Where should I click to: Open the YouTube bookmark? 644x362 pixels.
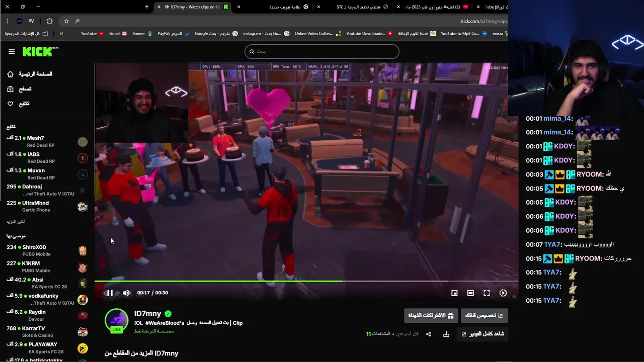tap(92, 33)
